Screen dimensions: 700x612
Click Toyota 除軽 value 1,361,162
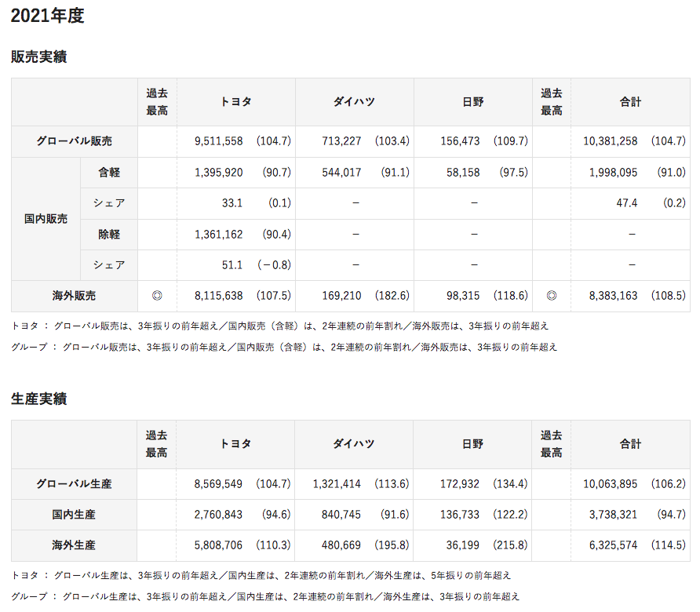[219, 235]
